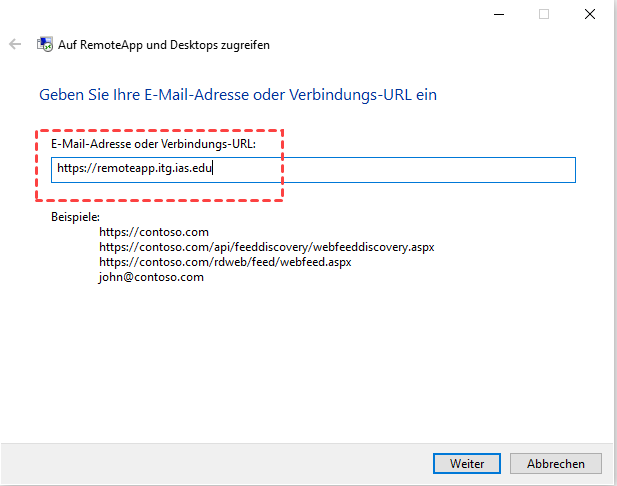Screen dimensions: 617x486
Task: Cancel the wizard with Abbrechen
Action: click(x=555, y=464)
